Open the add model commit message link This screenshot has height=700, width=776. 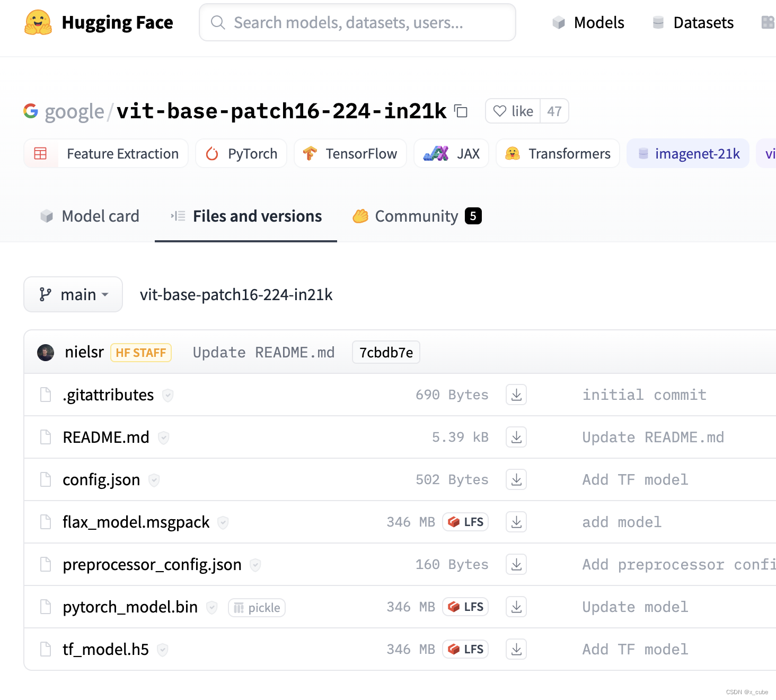coord(622,522)
